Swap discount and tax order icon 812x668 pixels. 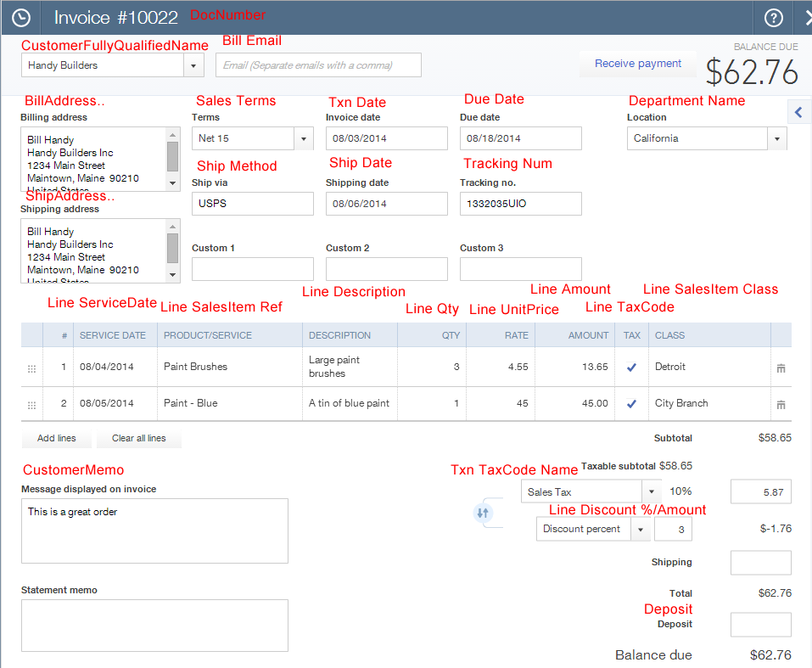tap(483, 513)
